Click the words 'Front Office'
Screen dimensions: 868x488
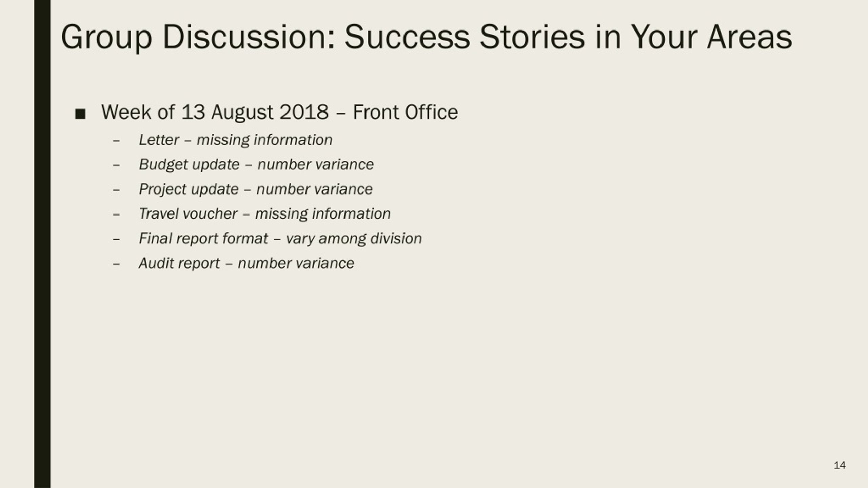(x=406, y=112)
